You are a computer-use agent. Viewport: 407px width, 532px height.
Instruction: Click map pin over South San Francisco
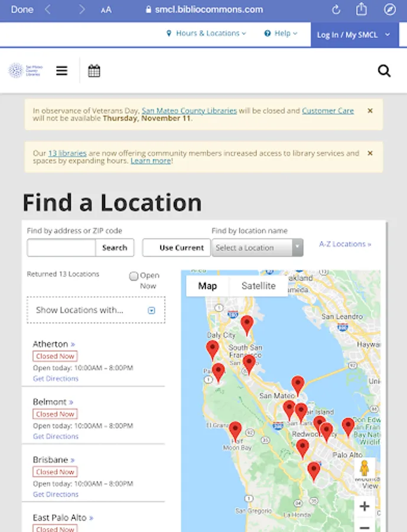[249, 364]
